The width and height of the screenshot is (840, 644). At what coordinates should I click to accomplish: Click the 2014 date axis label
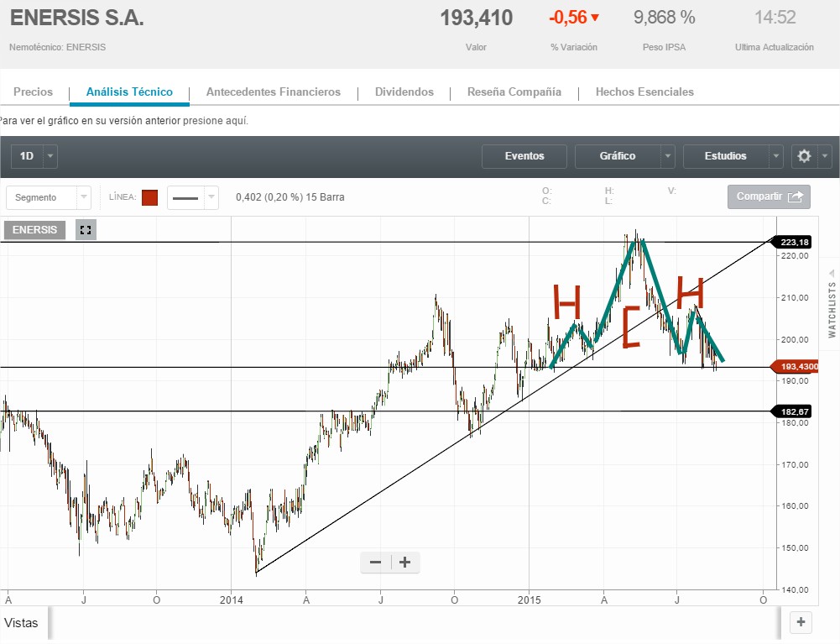(x=232, y=600)
